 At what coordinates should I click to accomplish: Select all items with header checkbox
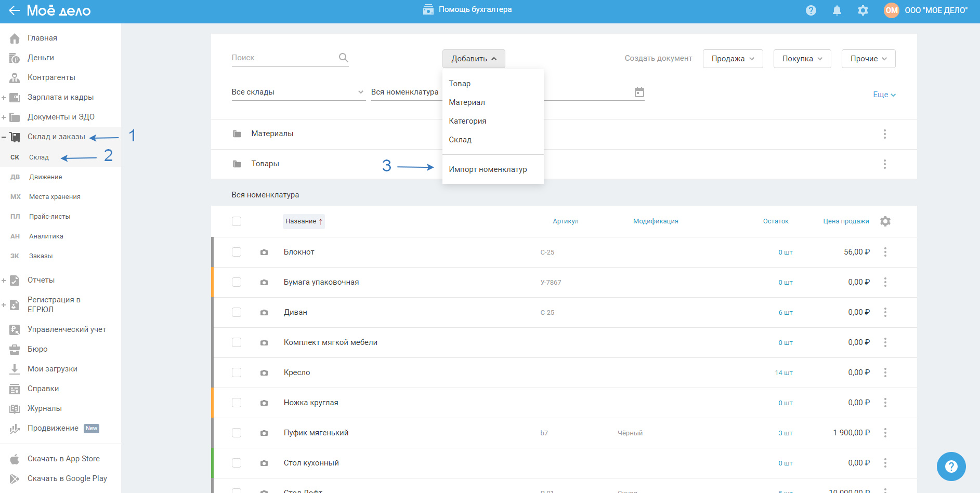237,221
